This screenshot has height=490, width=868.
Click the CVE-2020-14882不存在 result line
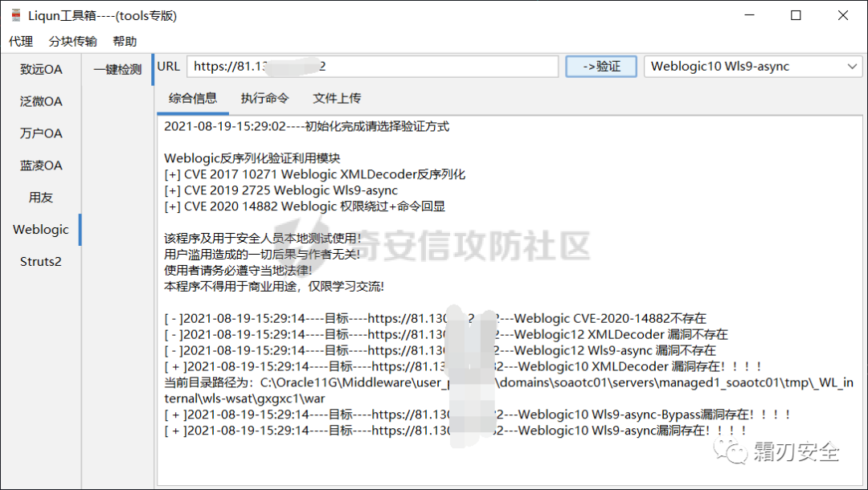[x=435, y=319]
